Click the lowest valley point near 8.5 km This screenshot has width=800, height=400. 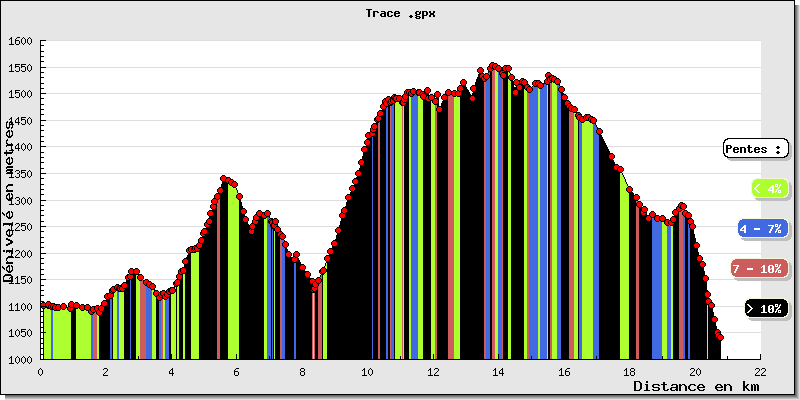point(314,287)
